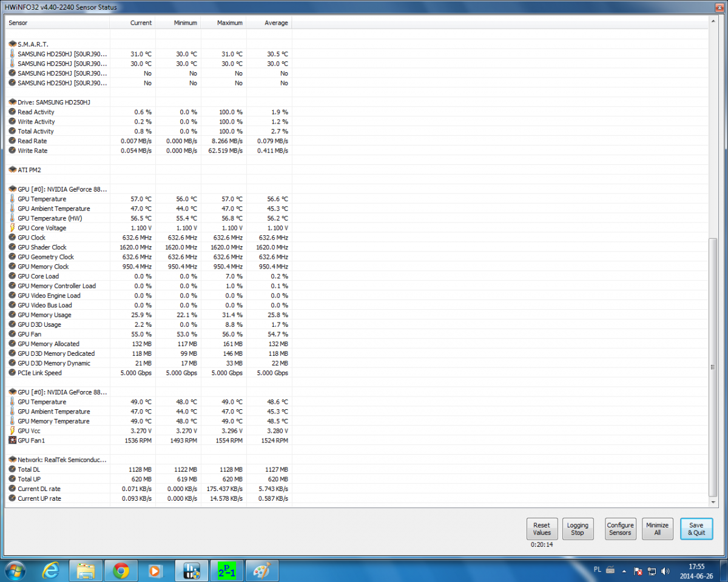Select the GPU Video Engine Load row
This screenshot has width=728, height=582.
coord(149,296)
